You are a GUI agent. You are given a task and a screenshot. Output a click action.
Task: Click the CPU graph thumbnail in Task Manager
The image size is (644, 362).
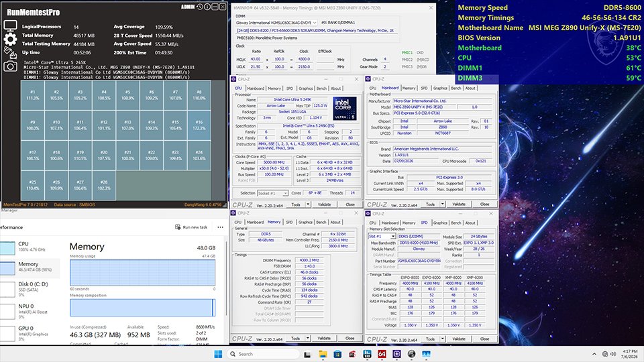7,248
